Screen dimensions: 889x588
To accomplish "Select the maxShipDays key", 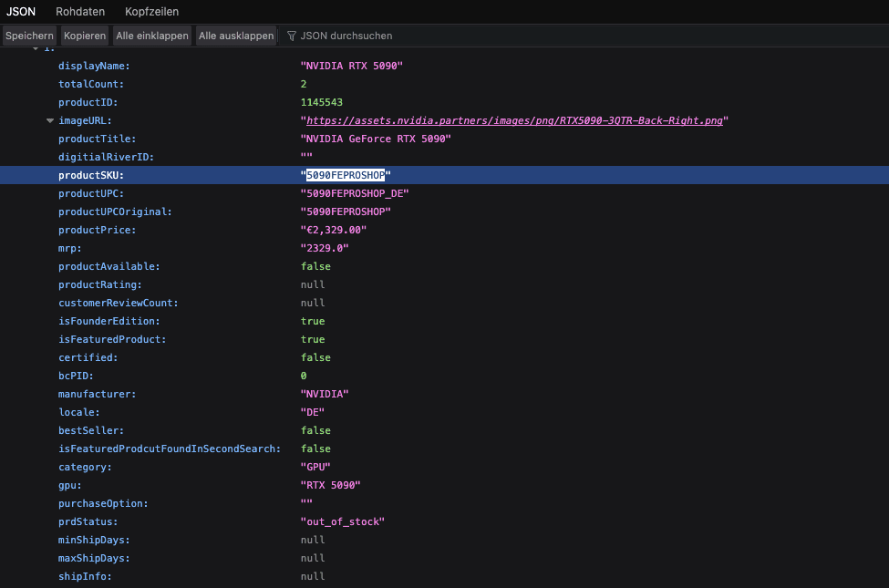I will (94, 558).
